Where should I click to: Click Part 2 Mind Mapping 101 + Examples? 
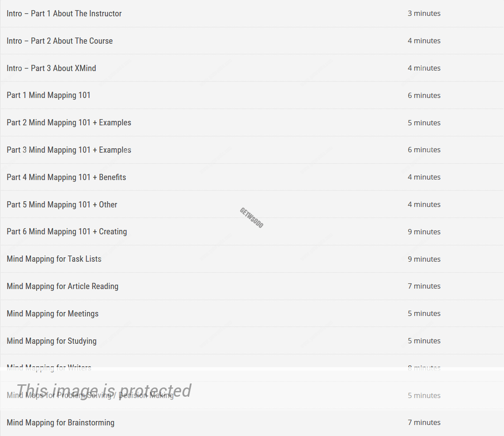(x=69, y=123)
